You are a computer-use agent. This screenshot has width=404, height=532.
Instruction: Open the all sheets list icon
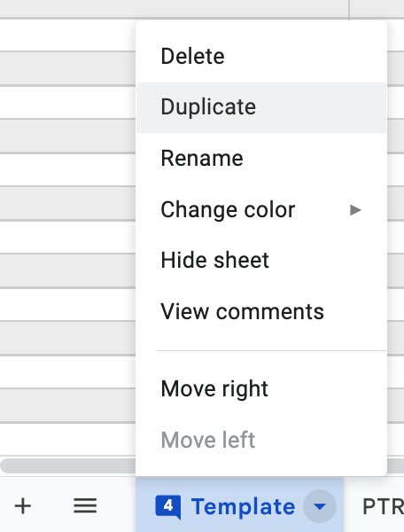(x=85, y=506)
